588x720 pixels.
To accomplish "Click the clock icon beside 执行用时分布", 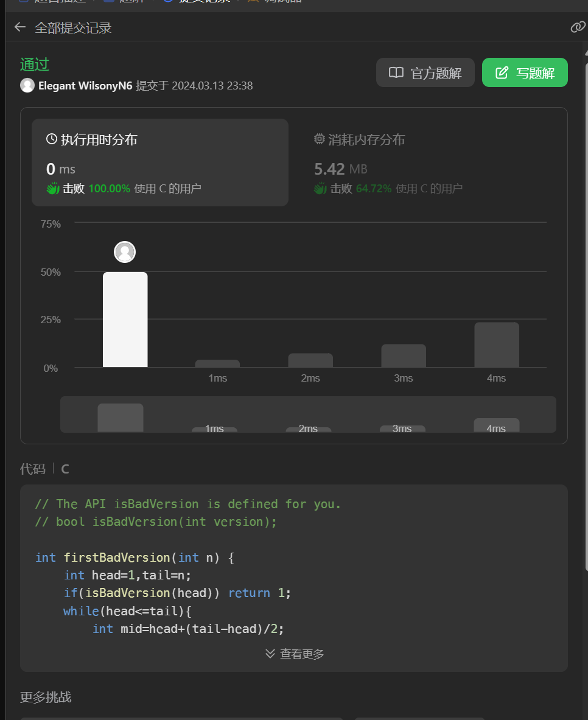I will (x=52, y=139).
